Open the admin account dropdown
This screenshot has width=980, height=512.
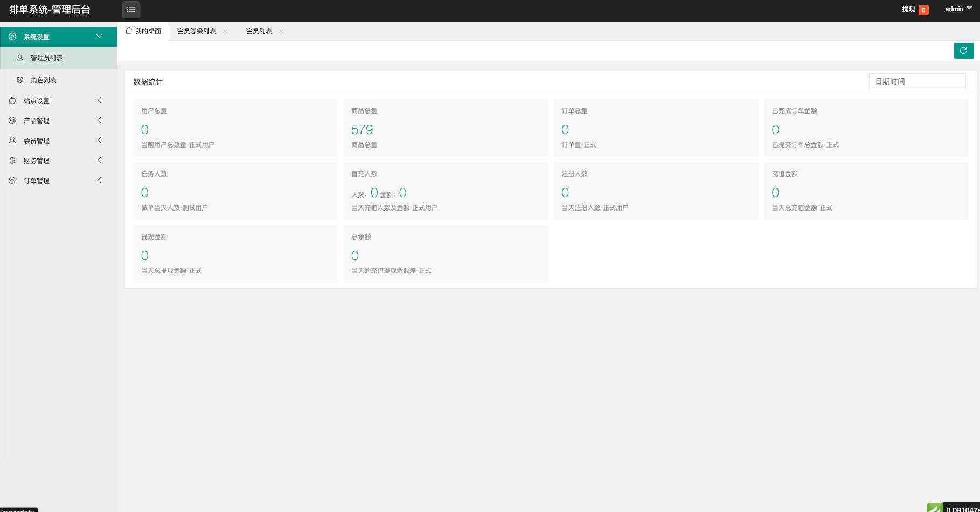click(958, 9)
